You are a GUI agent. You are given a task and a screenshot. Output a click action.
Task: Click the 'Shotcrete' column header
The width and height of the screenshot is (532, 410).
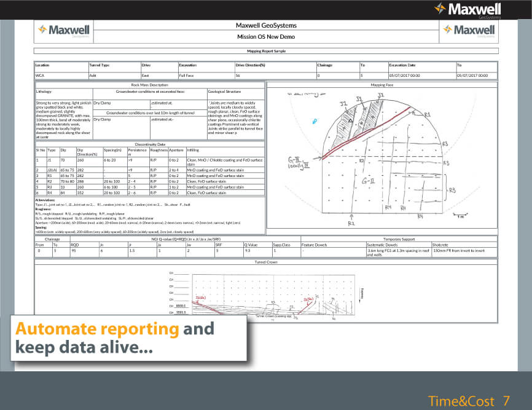440,245
